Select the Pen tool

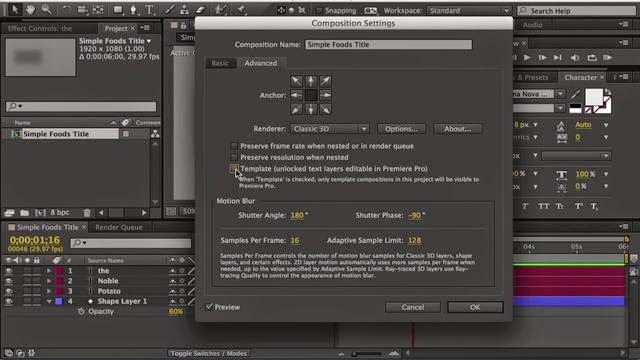pos(133,9)
